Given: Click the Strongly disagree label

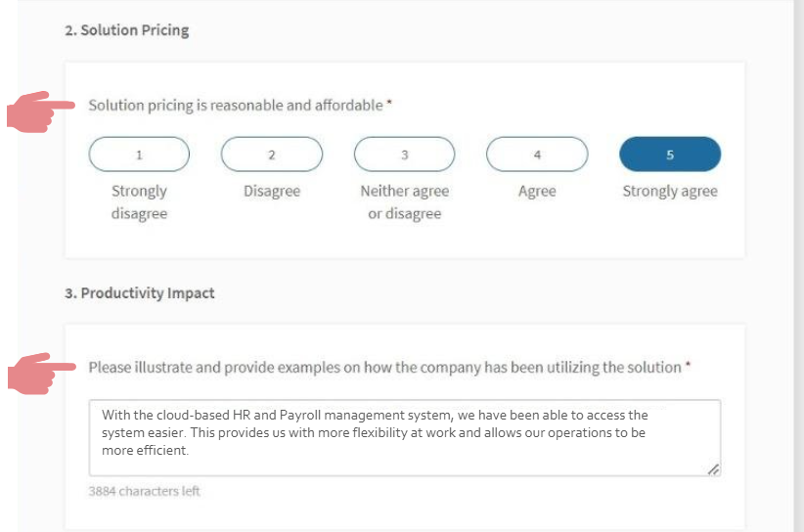Looking at the screenshot, I should (140, 201).
